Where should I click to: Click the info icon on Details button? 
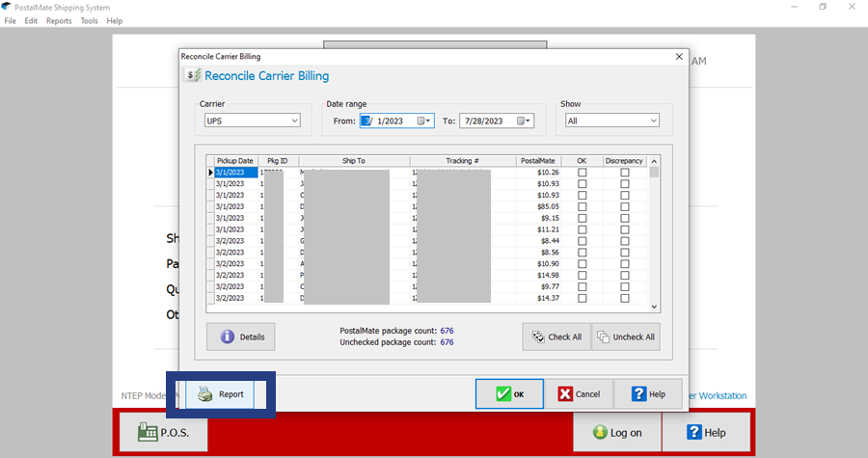227,337
